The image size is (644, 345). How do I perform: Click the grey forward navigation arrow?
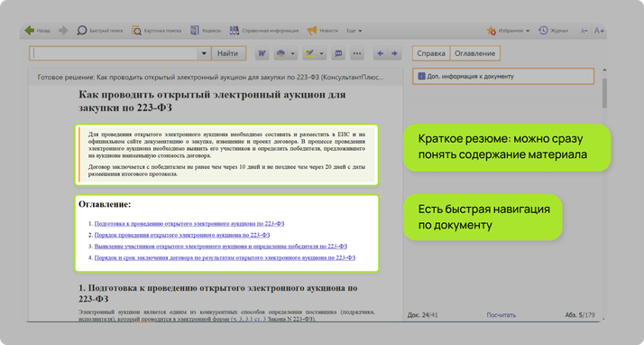[63, 31]
